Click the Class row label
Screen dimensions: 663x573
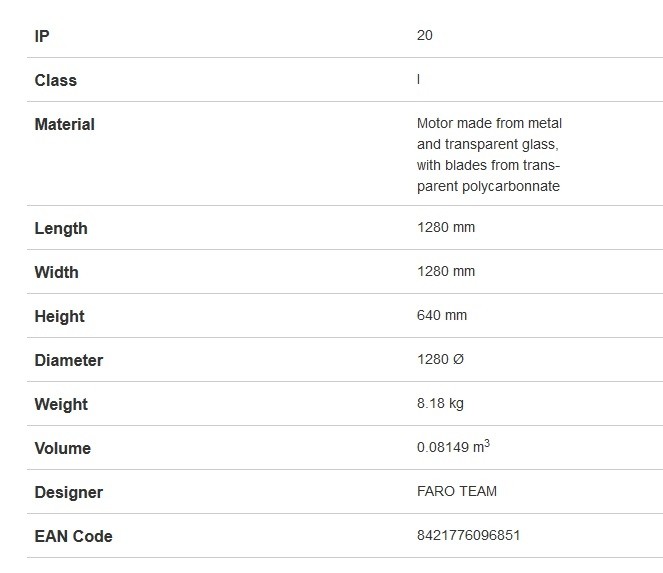pyautogui.click(x=56, y=80)
